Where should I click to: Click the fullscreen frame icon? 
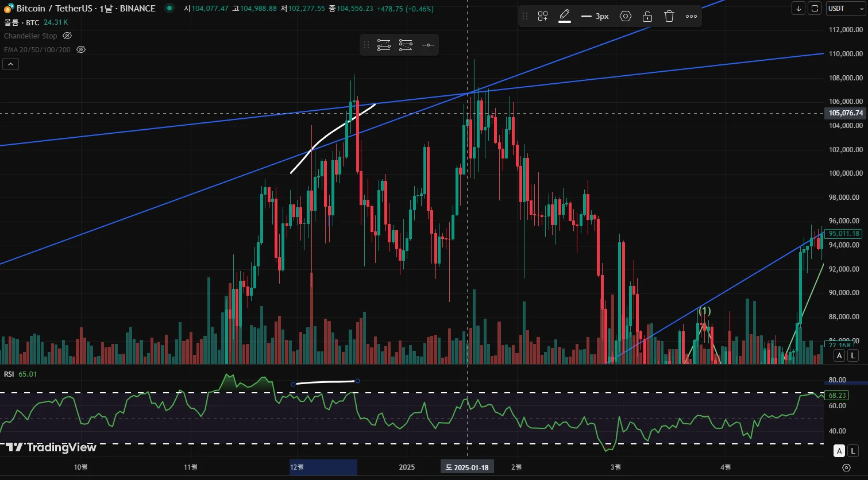(815, 8)
